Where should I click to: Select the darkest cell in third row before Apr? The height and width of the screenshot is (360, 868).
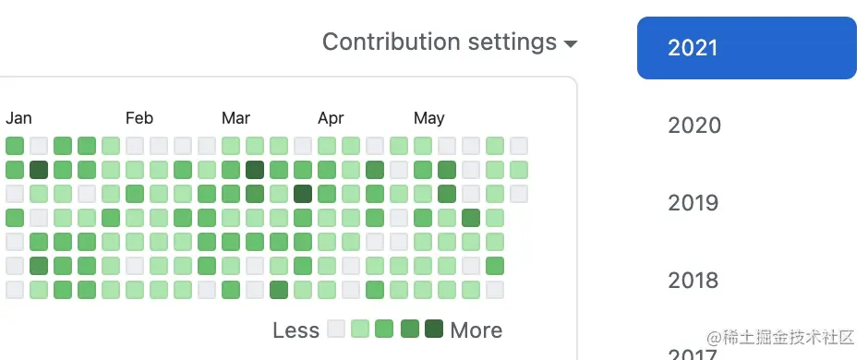pos(303,194)
